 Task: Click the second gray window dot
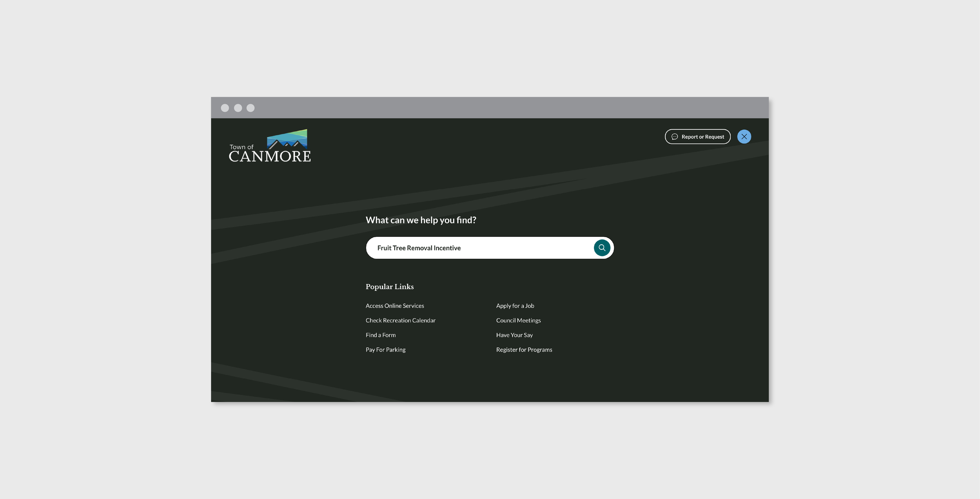(238, 108)
